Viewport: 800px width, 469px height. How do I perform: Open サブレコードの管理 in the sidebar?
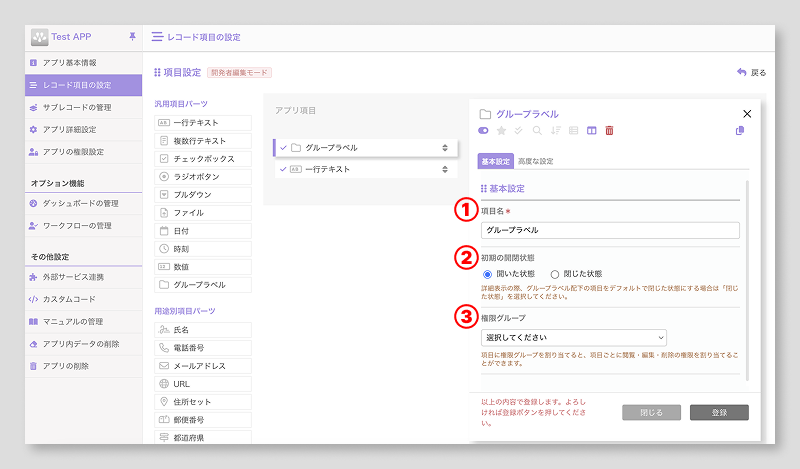84,108
